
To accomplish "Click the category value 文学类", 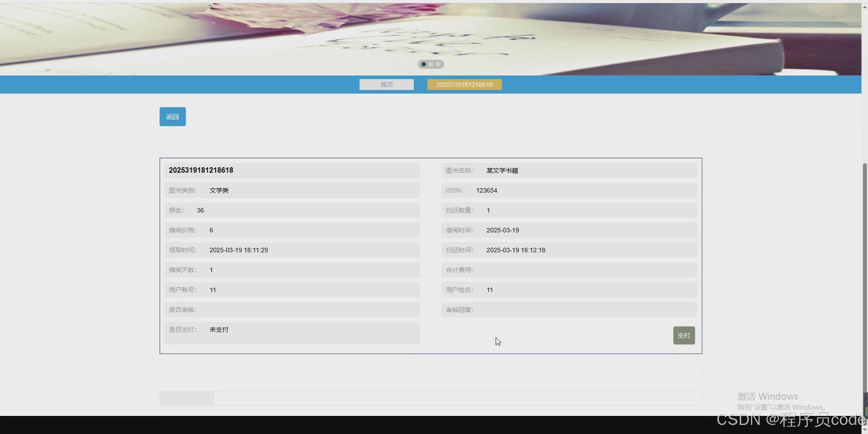I will pyautogui.click(x=219, y=190).
